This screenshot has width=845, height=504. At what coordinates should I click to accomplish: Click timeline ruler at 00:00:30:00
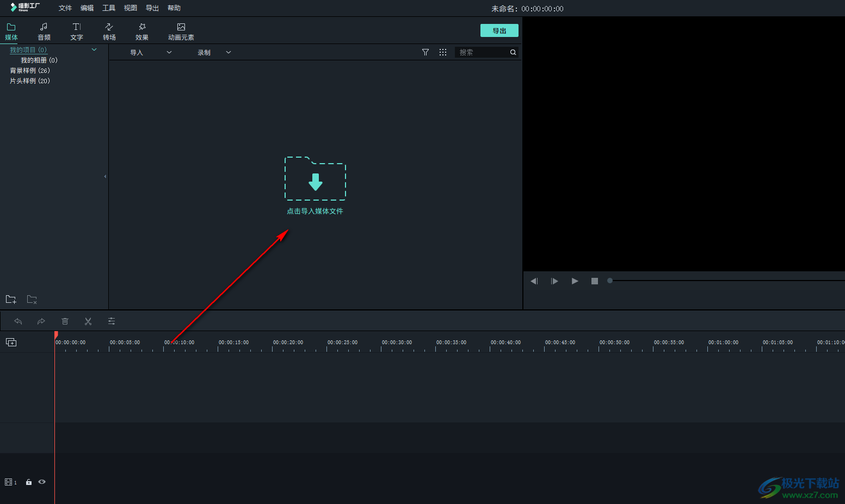pos(397,343)
